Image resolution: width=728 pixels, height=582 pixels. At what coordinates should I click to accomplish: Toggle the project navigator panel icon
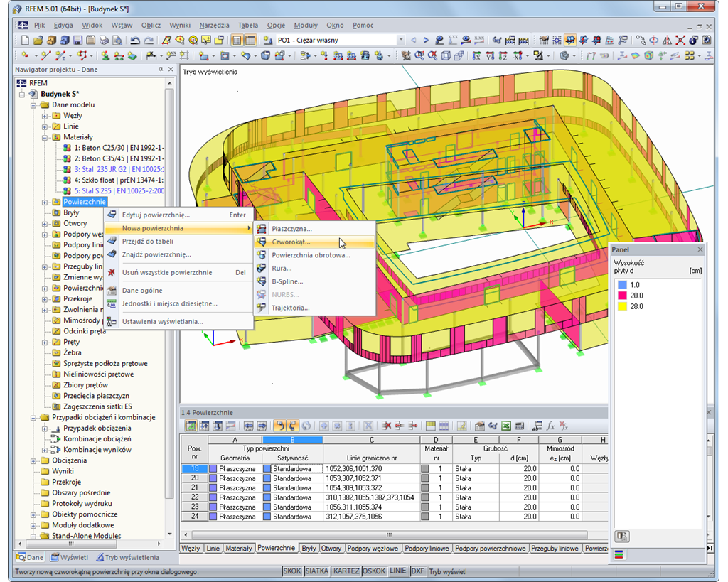point(237,41)
